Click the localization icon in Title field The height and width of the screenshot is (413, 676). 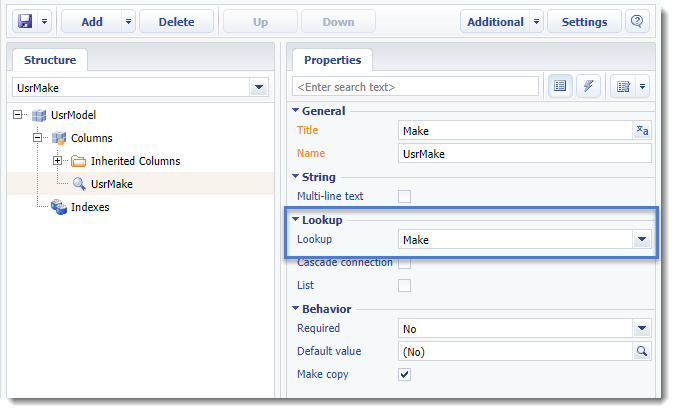pos(642,130)
